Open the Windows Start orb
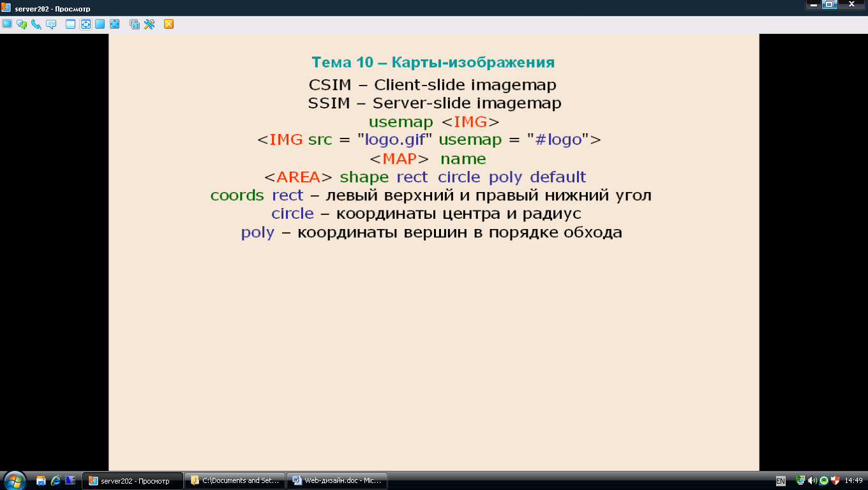Screen dimensions: 868x490 14,480
